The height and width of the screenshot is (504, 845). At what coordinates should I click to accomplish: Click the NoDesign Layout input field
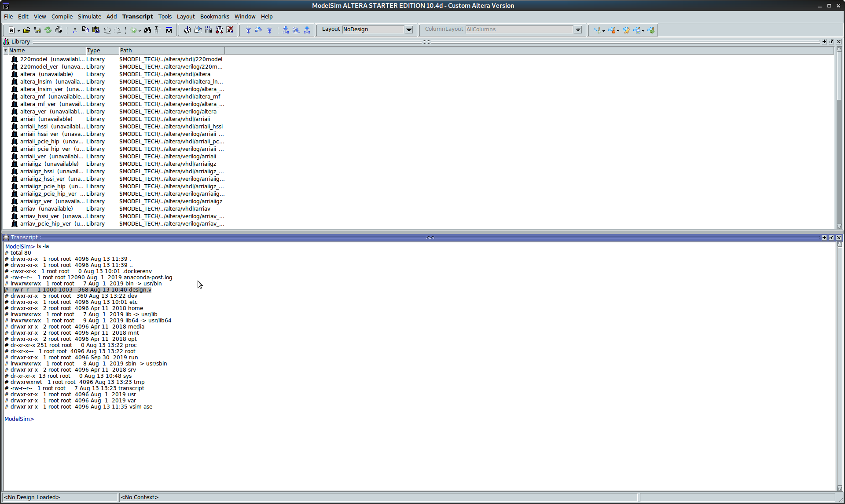click(x=373, y=29)
